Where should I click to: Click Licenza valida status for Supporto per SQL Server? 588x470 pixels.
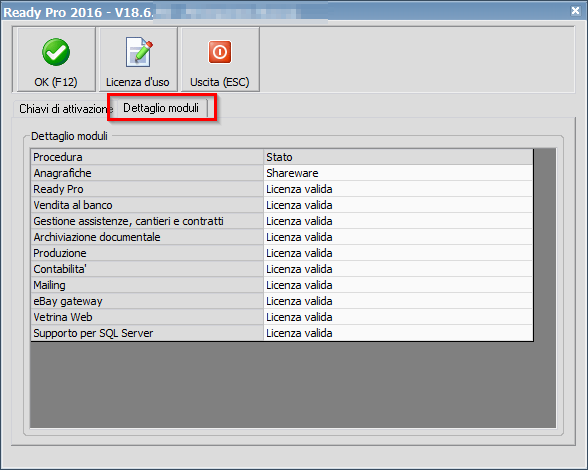pos(398,333)
